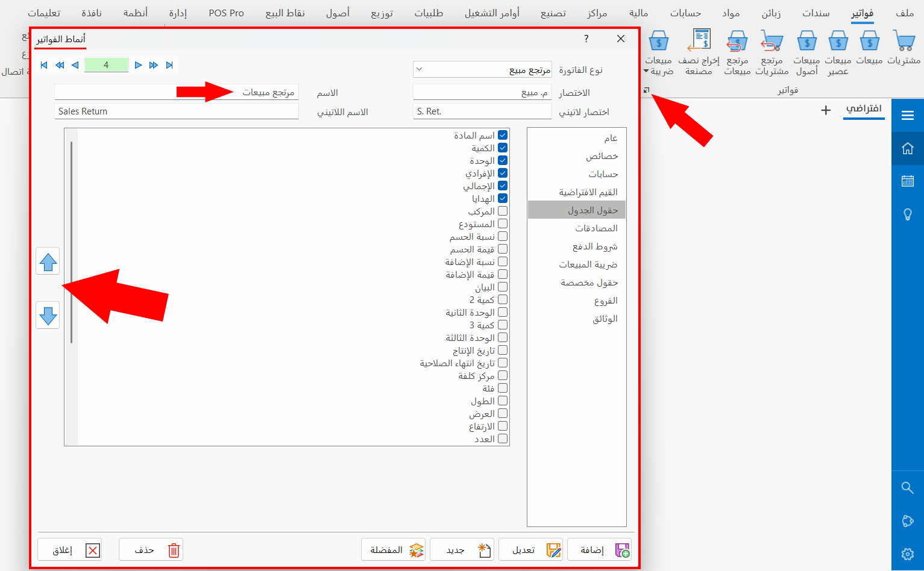Open the نوع الفاتورة dropdown
This screenshot has height=571, width=924.
pyautogui.click(x=420, y=69)
